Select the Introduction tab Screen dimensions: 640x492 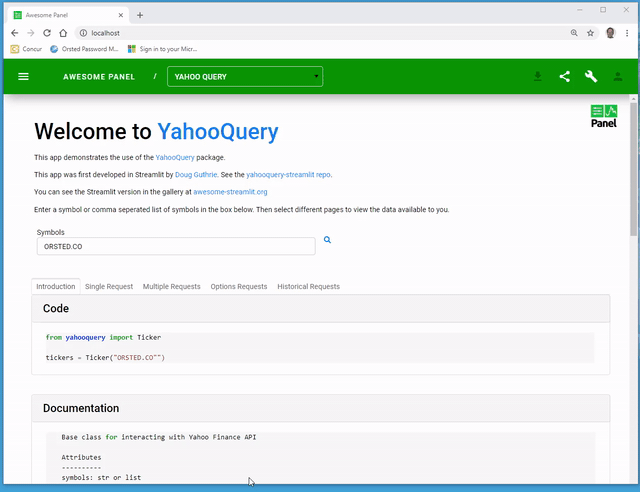pyautogui.click(x=56, y=286)
